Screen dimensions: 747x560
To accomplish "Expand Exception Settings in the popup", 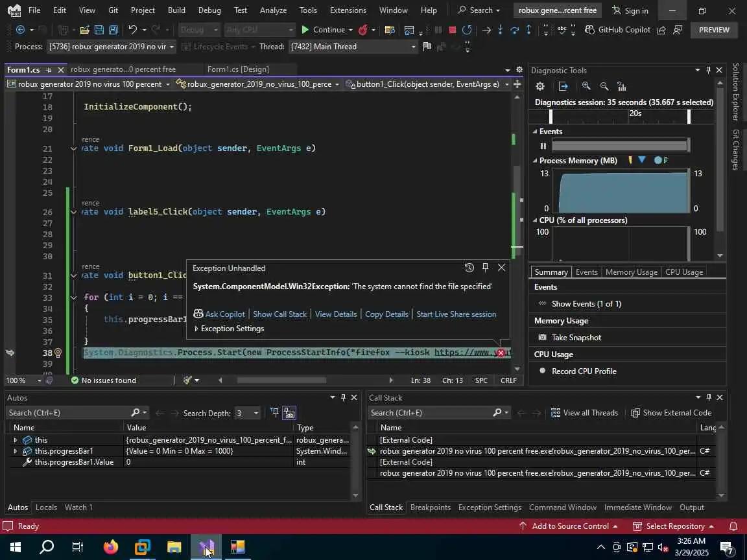I will tap(196, 329).
